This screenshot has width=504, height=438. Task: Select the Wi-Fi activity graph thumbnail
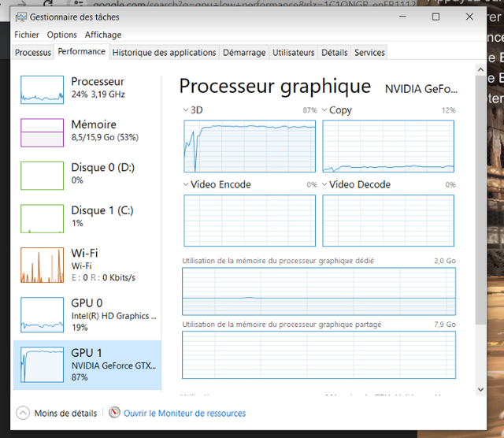click(x=42, y=265)
